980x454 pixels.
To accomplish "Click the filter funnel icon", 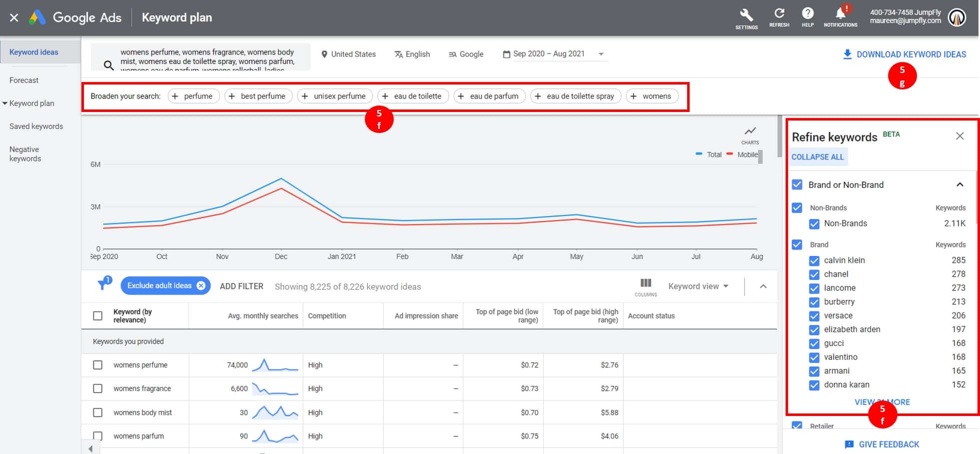I will [103, 283].
